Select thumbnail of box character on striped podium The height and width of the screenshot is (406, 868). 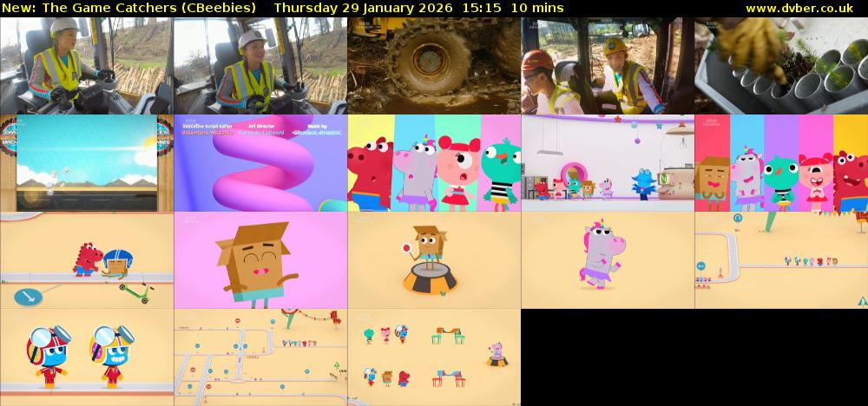(434, 260)
